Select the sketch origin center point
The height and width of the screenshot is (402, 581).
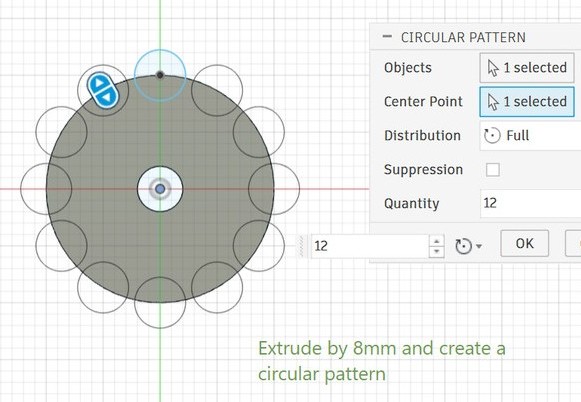click(160, 189)
